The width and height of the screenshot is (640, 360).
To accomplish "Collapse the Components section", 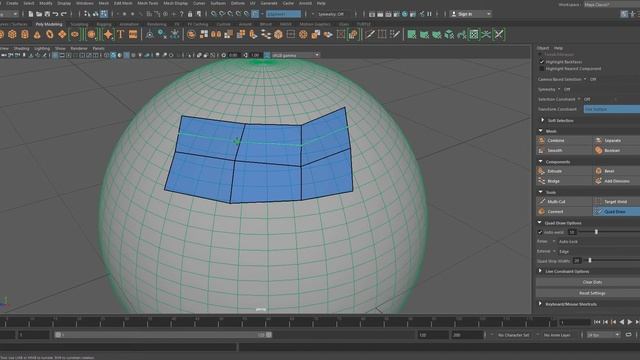I will [541, 162].
